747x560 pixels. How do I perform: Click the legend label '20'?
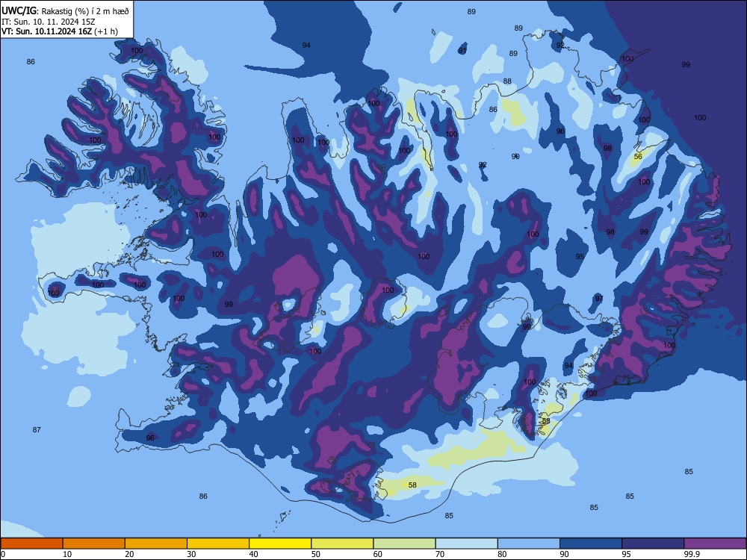click(129, 554)
